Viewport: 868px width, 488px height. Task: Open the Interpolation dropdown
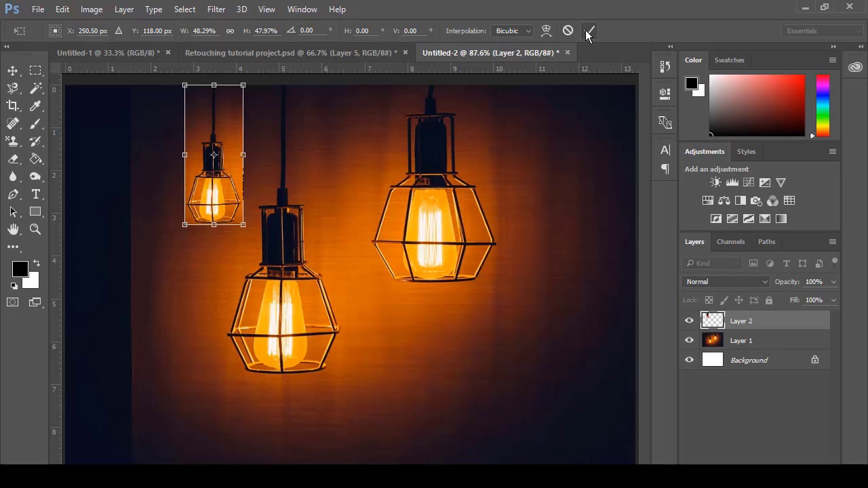(x=512, y=30)
